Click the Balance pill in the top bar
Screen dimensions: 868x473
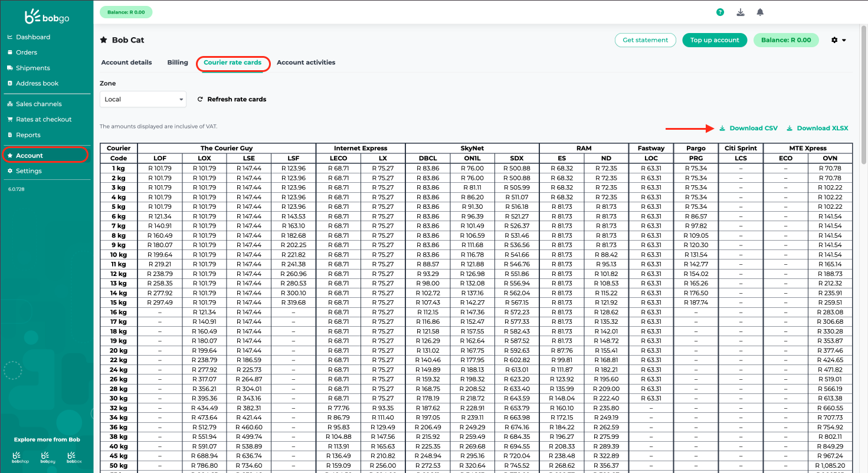[126, 12]
